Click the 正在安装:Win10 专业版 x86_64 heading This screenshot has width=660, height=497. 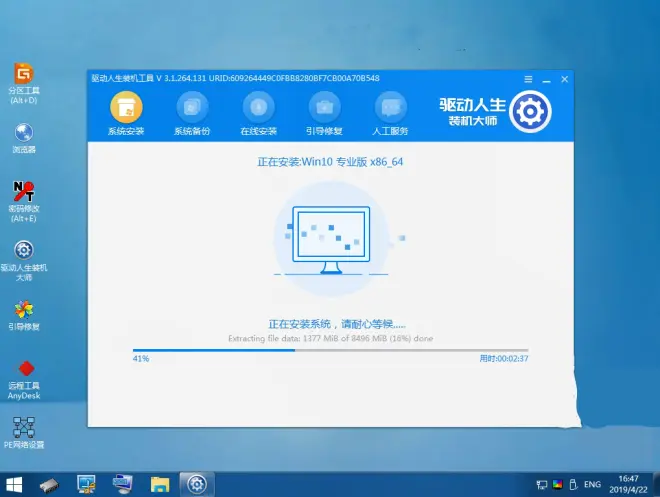click(330, 162)
